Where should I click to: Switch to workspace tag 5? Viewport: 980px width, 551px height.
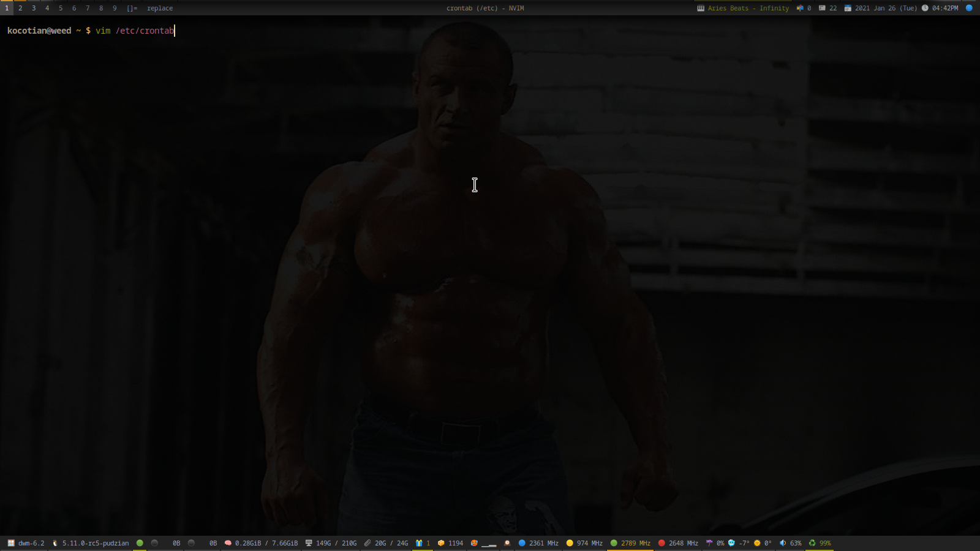pyautogui.click(x=61, y=8)
